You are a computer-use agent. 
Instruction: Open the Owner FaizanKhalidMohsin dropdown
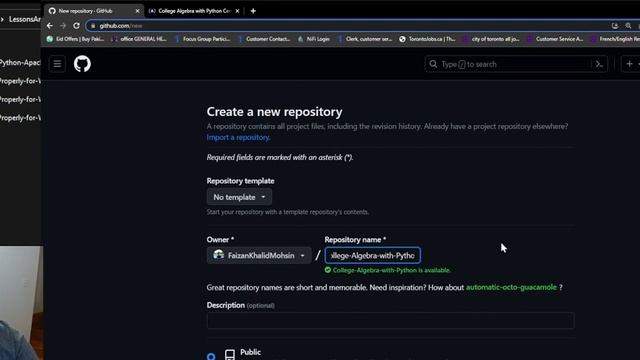click(x=259, y=256)
